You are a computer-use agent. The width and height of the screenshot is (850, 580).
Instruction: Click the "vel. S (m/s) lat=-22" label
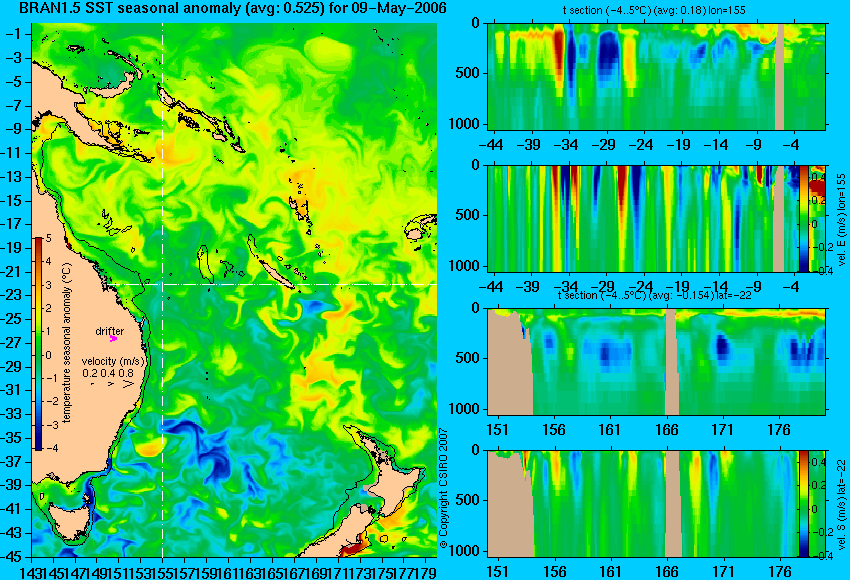841,504
